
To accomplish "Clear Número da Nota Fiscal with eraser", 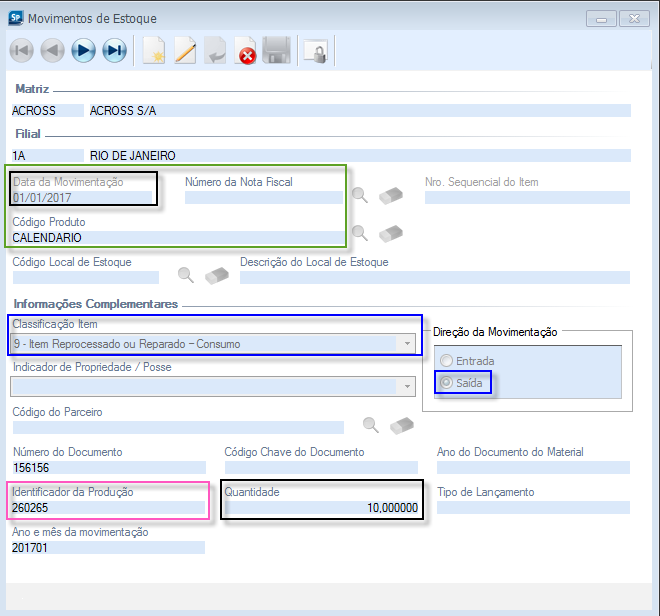I will [391, 196].
